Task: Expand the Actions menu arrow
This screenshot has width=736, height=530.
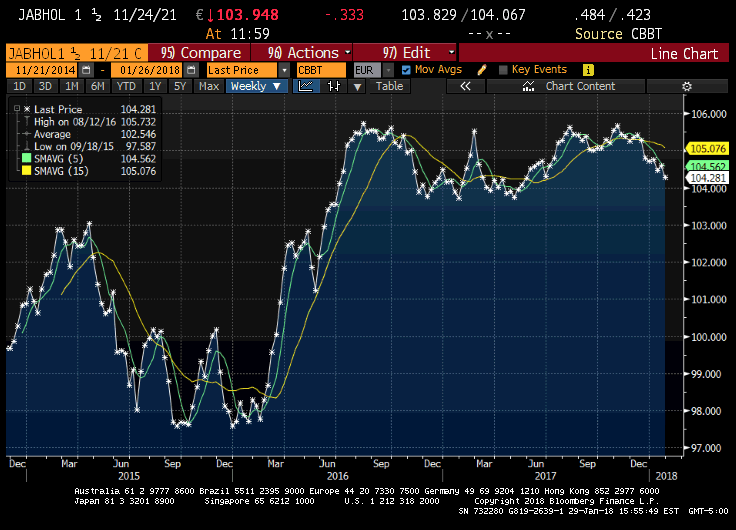Action: coord(348,52)
